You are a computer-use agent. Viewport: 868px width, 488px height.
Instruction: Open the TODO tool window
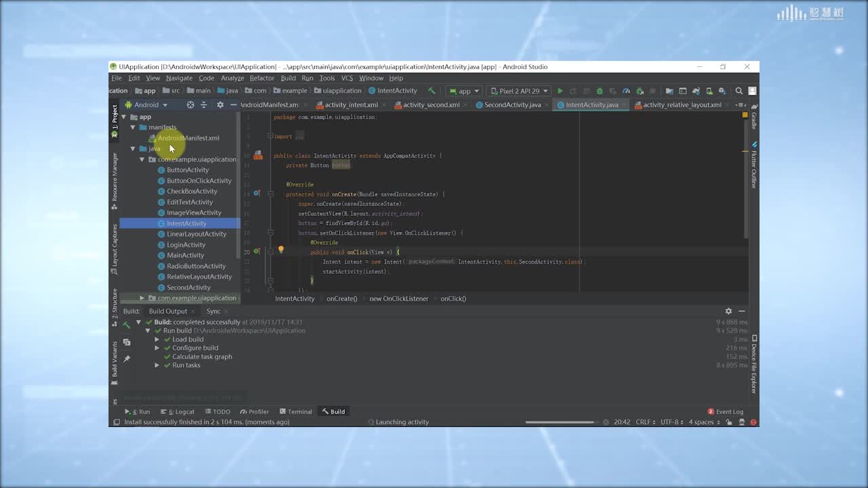(x=217, y=411)
